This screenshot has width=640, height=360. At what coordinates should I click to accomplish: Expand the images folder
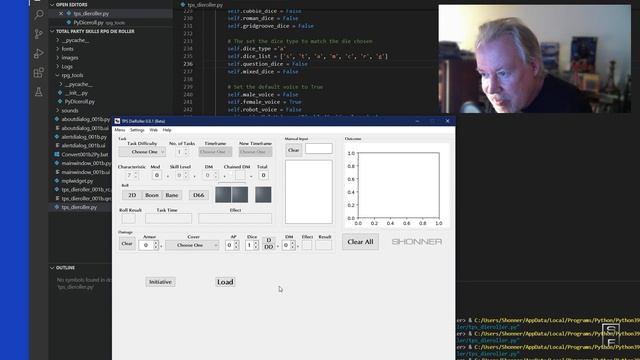58,58
